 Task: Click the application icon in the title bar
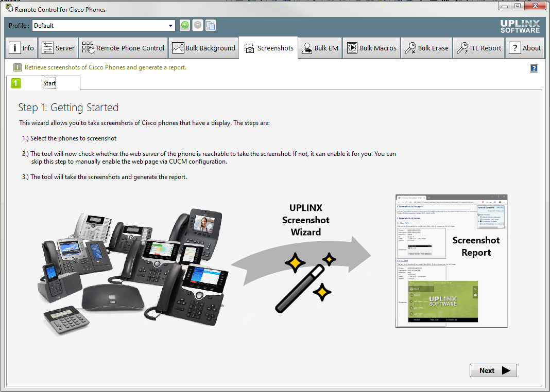[9, 8]
